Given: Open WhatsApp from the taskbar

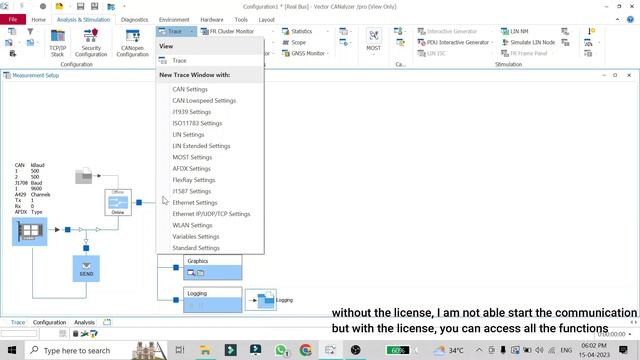Looking at the screenshot, I should coord(281,350).
